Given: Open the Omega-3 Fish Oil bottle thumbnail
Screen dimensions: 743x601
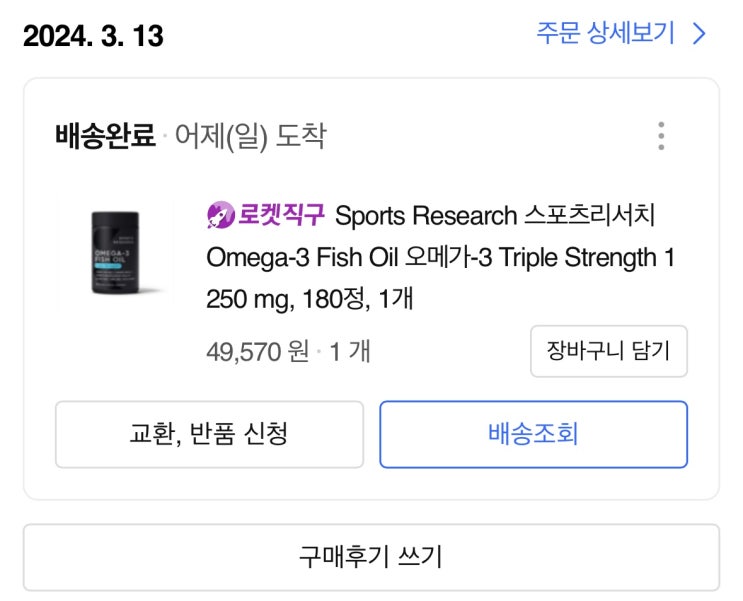Looking at the screenshot, I should click(116, 252).
